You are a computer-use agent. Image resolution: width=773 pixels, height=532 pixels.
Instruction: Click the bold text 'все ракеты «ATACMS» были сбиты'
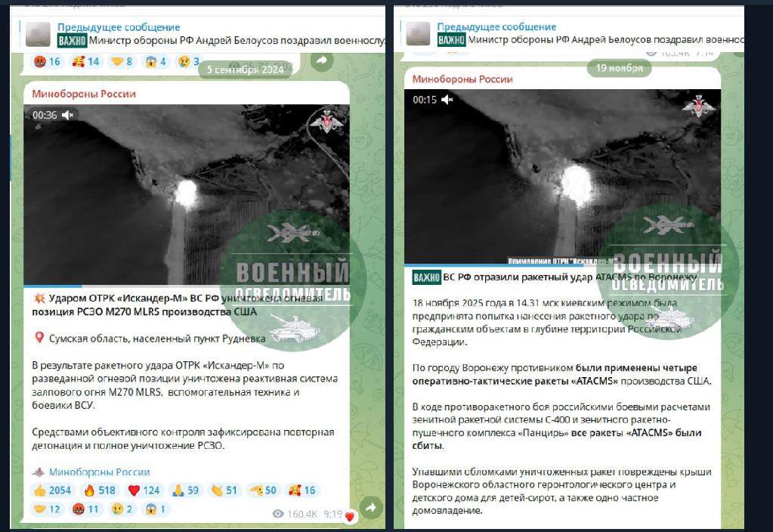(557, 439)
